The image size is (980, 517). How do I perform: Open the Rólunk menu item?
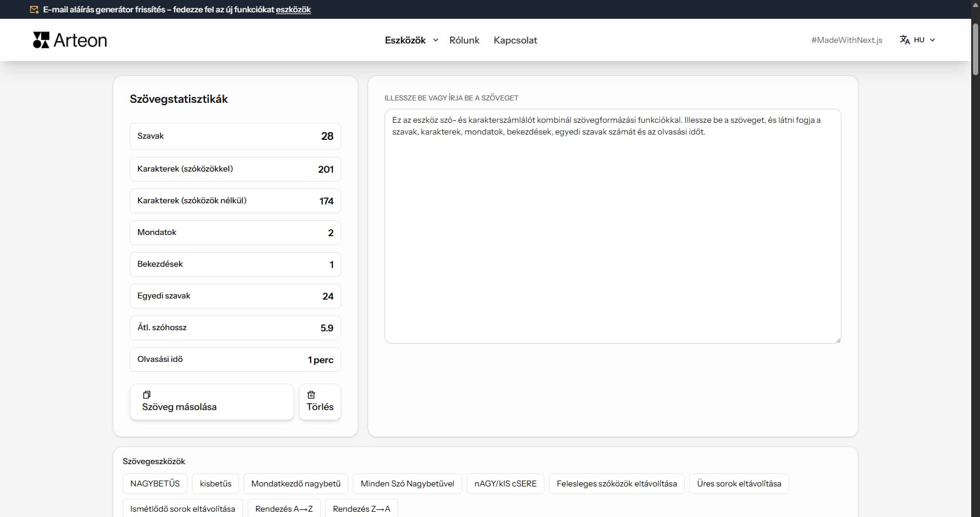click(464, 40)
